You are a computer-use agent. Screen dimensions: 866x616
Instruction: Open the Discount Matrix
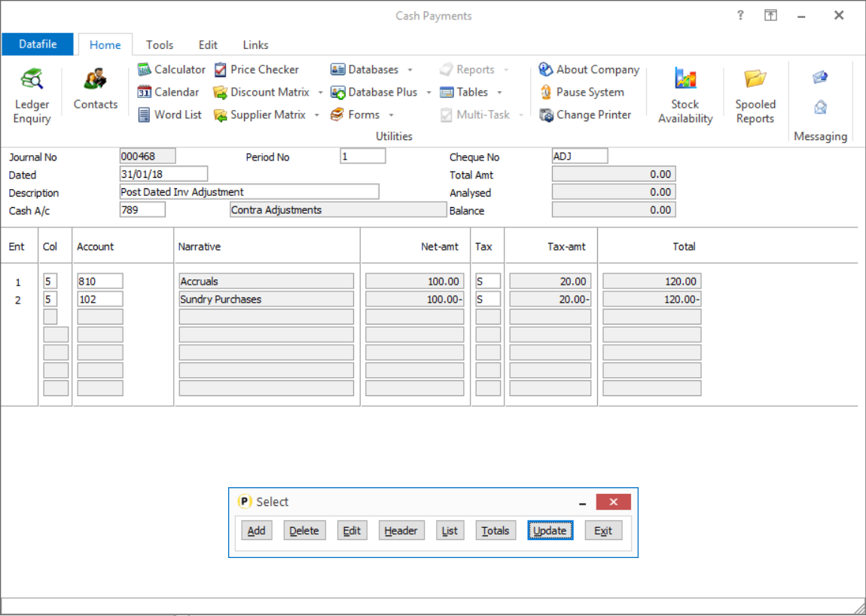pyautogui.click(x=262, y=93)
